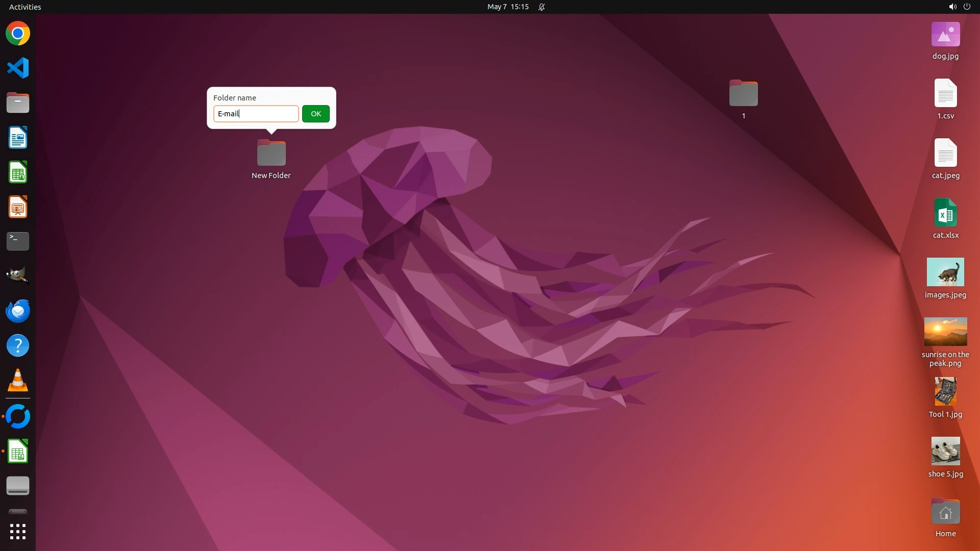Open the Thunderbird mail client
This screenshot has height=551, width=980.
[18, 311]
